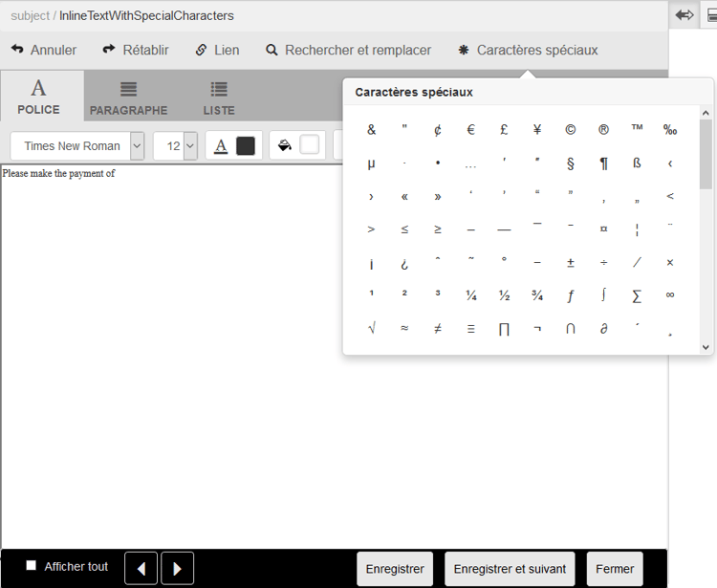Viewport: 717px width, 588px height.
Task: Insert the infinity ∞ symbol
Action: pos(670,294)
